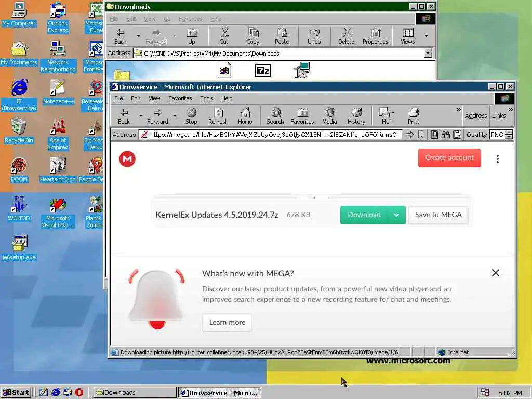Click the Learn more button
This screenshot has width=532, height=399.
[x=227, y=322]
